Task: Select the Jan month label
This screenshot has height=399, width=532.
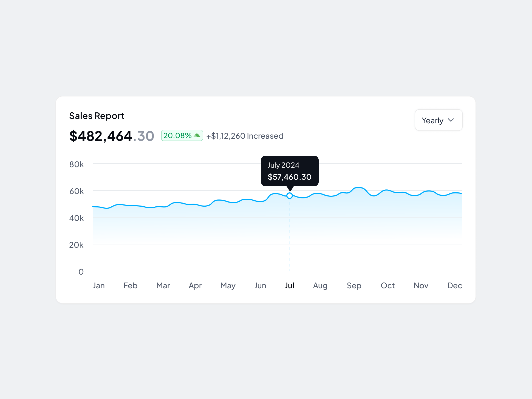Action: click(99, 285)
